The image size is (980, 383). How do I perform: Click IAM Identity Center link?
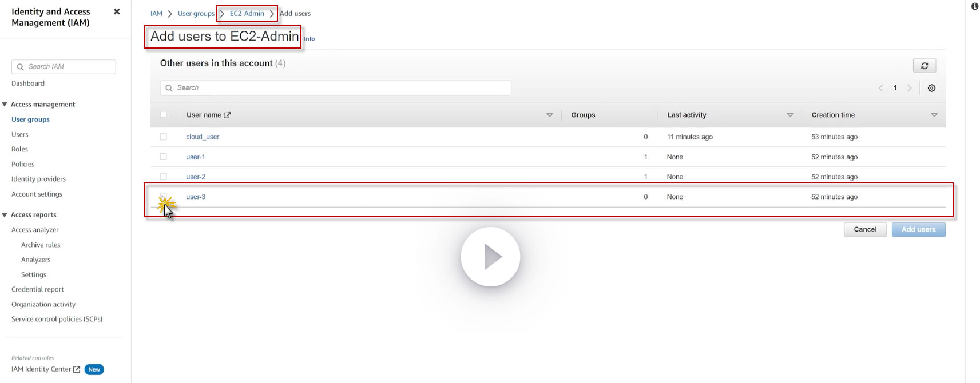click(41, 369)
